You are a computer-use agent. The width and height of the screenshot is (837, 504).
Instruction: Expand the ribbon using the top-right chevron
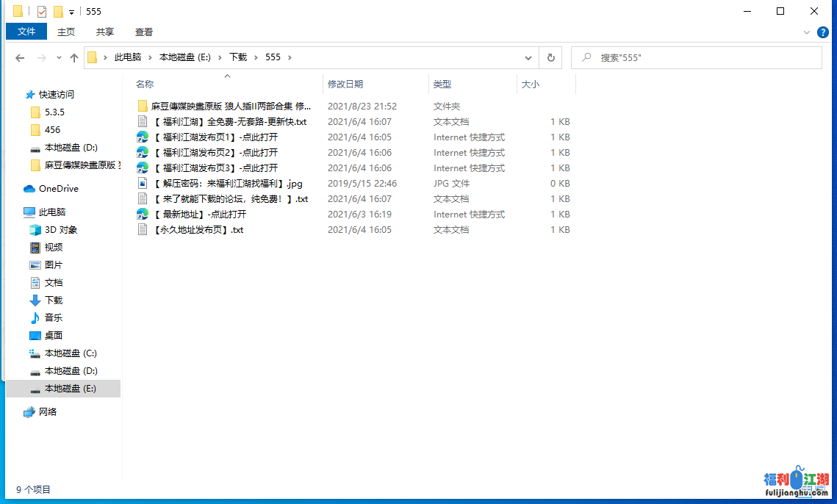(x=807, y=32)
